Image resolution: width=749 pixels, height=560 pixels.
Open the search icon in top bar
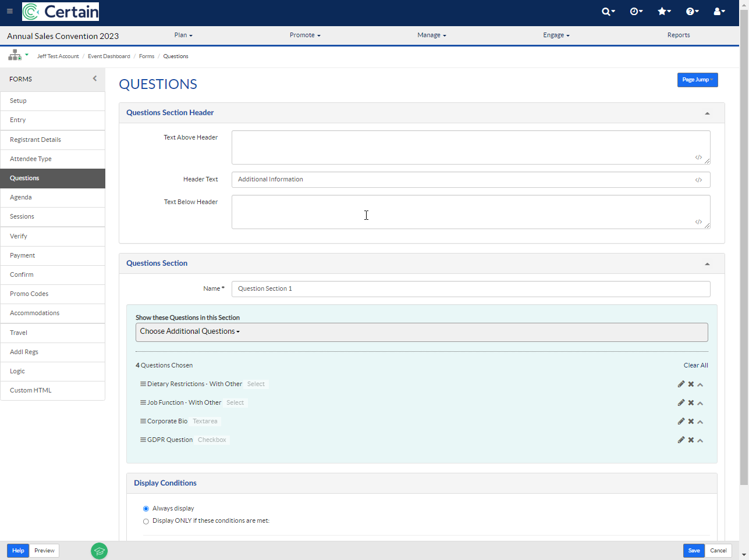[608, 12]
